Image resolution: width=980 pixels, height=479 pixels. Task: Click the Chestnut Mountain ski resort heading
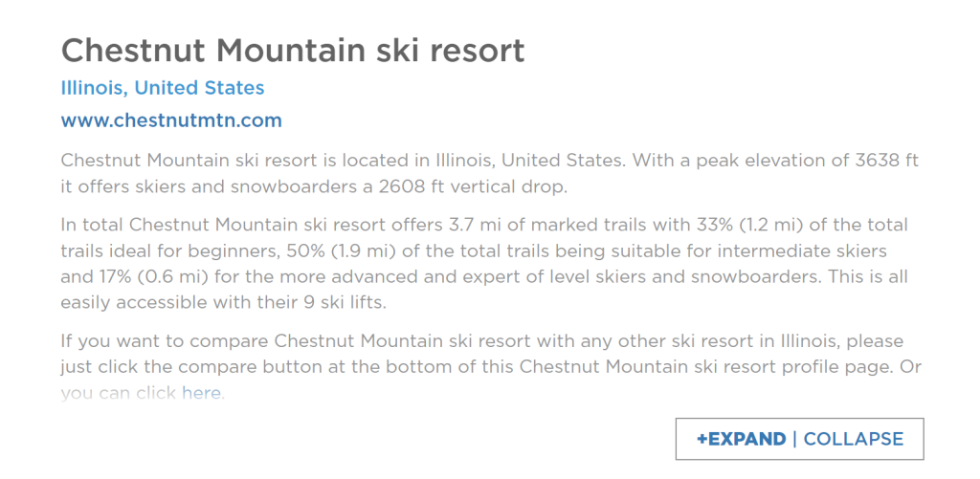pyautogui.click(x=293, y=51)
